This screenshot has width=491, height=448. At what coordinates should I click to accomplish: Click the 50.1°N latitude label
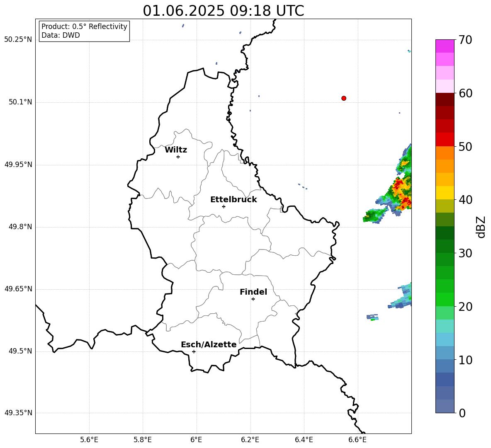[x=20, y=102]
